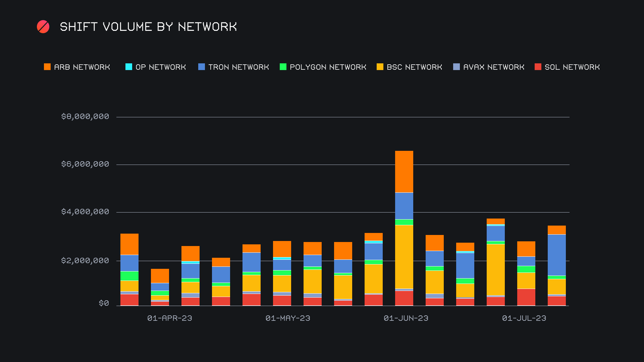The height and width of the screenshot is (362, 644).
Task: Click the red slashed-circle logo icon
Action: point(43,27)
